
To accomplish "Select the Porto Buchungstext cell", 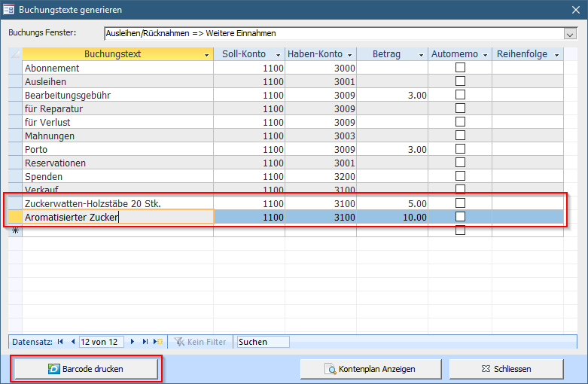I will point(117,149).
